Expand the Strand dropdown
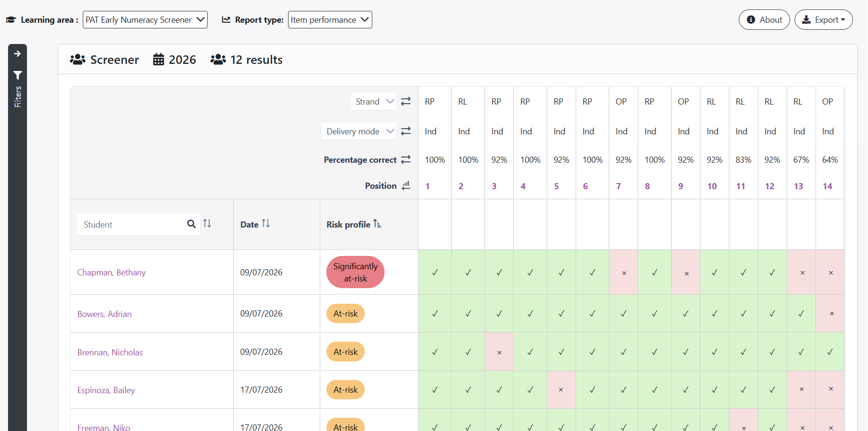Viewport: 868px width, 431px height. tap(374, 101)
